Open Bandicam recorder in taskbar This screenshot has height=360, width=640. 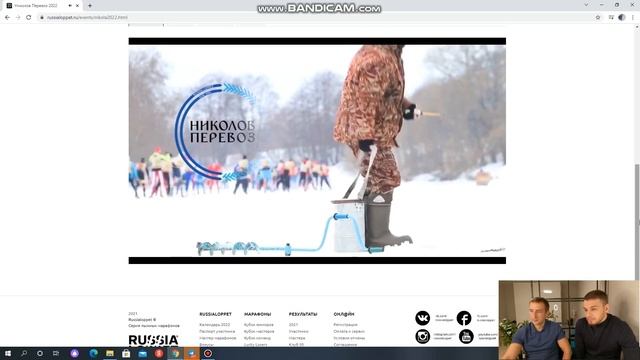click(x=208, y=353)
